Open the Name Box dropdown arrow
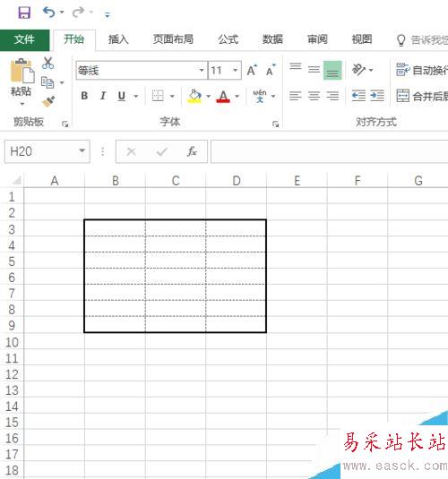448x479 pixels. click(82, 150)
